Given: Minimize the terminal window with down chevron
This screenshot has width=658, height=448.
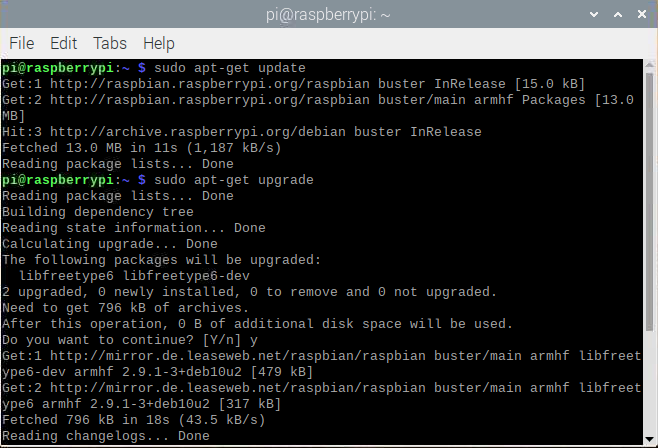Looking at the screenshot, I should pyautogui.click(x=594, y=14).
